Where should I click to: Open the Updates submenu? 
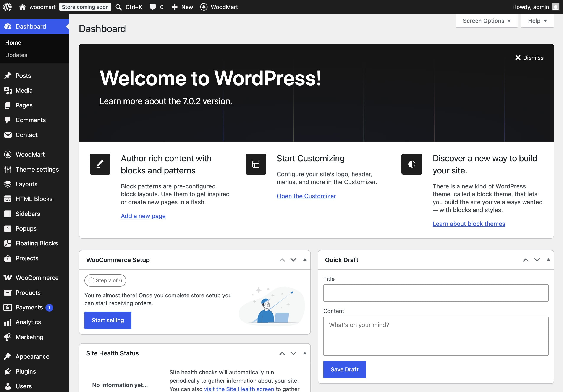tap(16, 55)
